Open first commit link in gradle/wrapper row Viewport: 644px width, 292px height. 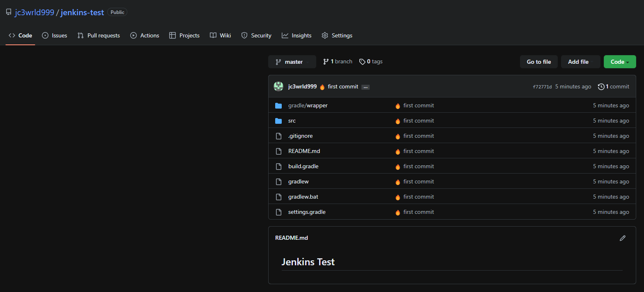coord(419,106)
